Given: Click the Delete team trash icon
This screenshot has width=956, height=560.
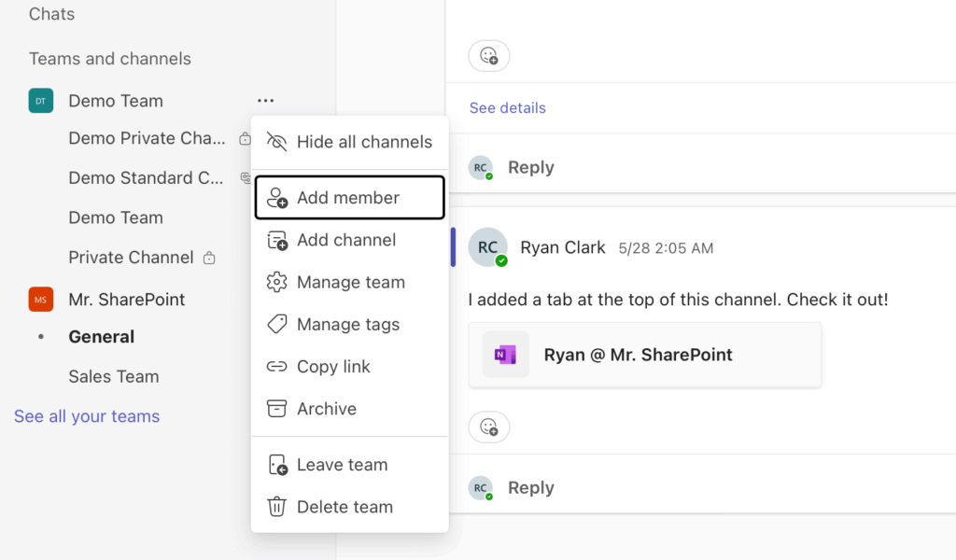Looking at the screenshot, I should pos(276,507).
